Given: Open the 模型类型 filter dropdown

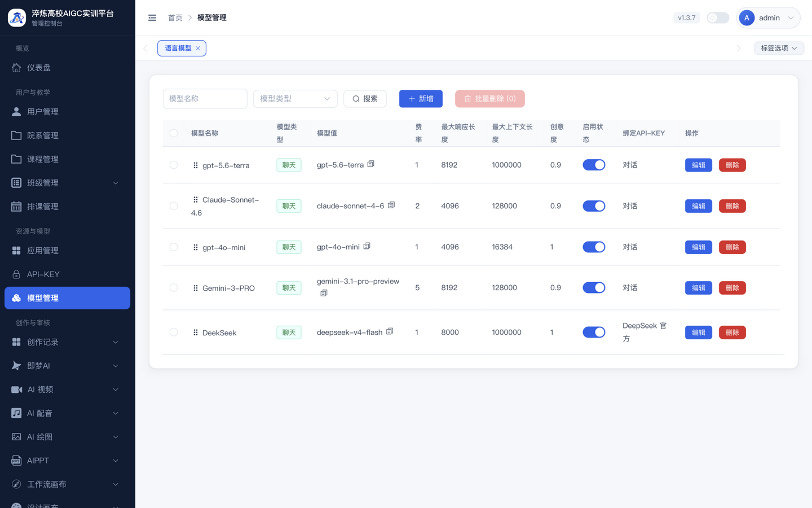Looking at the screenshot, I should [295, 99].
